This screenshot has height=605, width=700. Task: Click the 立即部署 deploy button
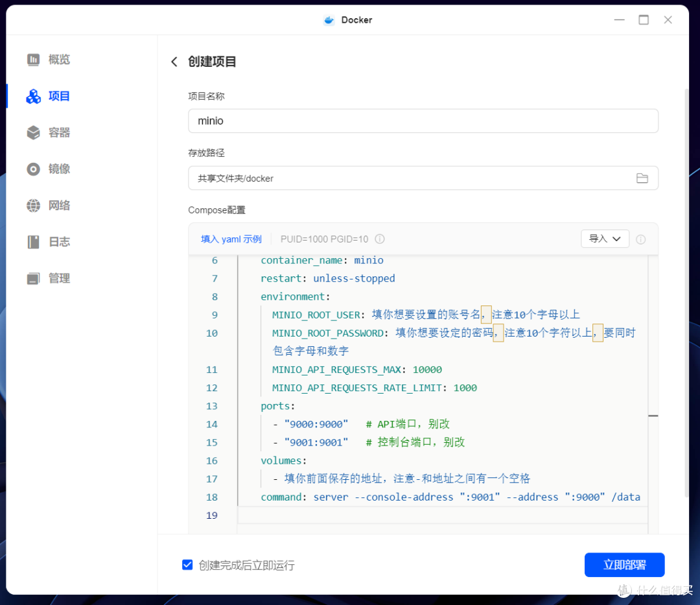[x=624, y=565]
